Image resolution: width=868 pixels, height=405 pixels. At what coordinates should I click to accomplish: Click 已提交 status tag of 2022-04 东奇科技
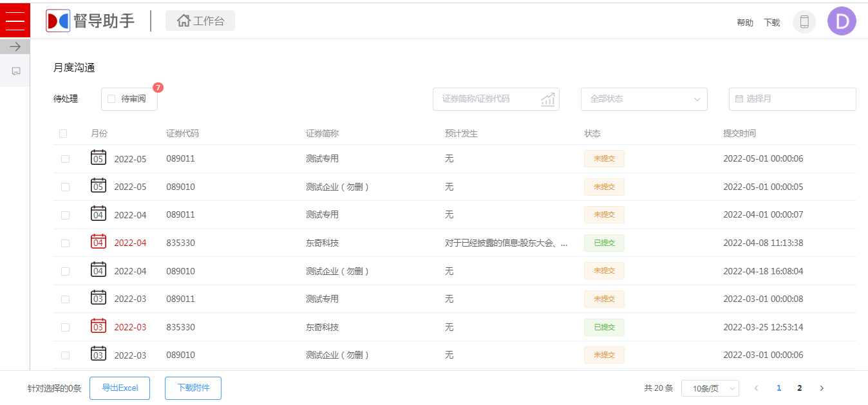[x=604, y=243]
